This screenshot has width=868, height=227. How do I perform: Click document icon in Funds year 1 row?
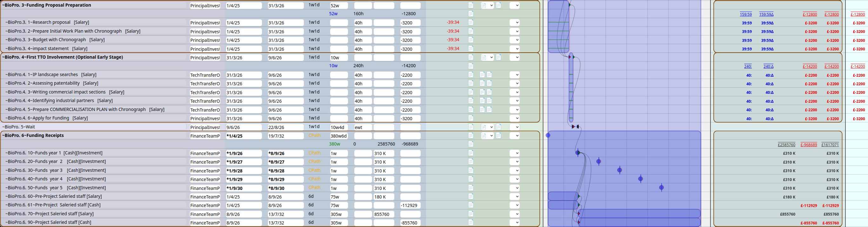click(x=471, y=153)
